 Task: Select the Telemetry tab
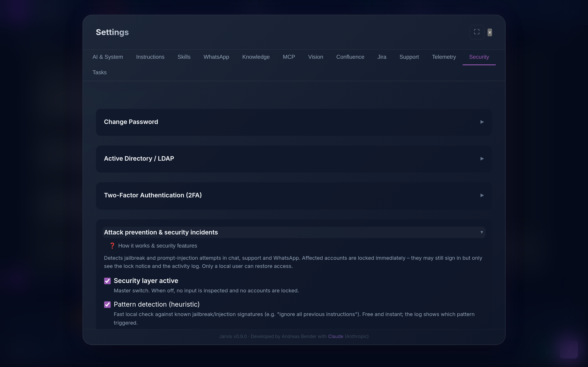click(444, 57)
